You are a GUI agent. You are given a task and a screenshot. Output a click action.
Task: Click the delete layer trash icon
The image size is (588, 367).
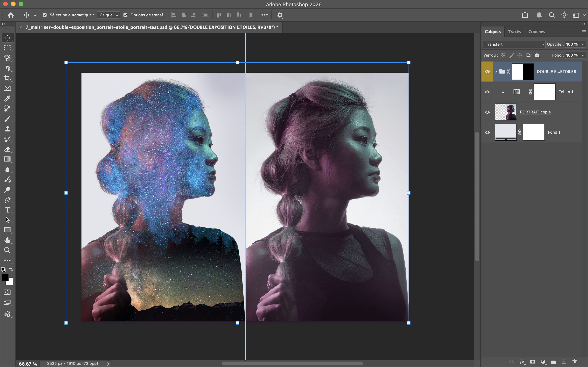tap(574, 362)
